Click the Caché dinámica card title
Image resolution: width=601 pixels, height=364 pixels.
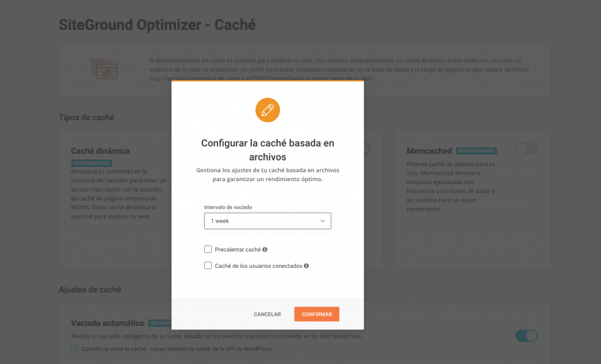coord(100,151)
